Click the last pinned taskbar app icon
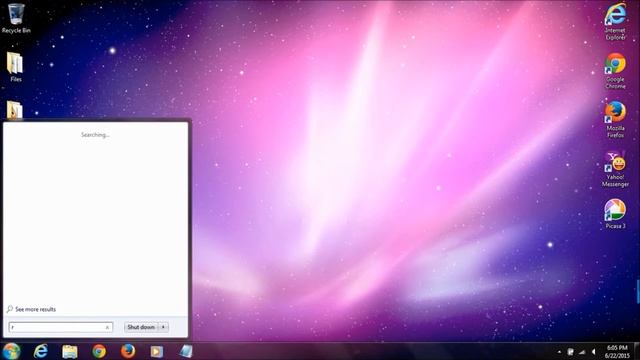640x360 pixels. point(186,351)
